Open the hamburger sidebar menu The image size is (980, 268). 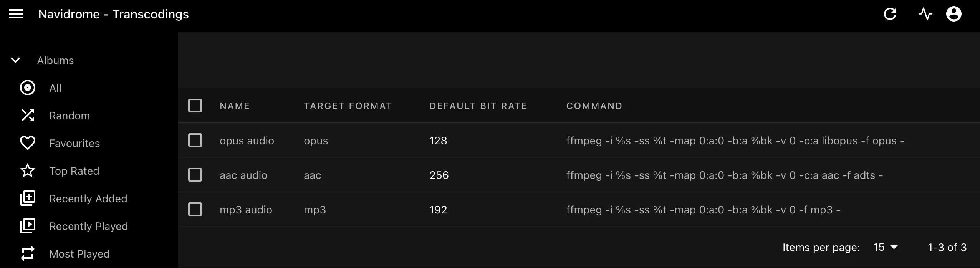pos(16,15)
